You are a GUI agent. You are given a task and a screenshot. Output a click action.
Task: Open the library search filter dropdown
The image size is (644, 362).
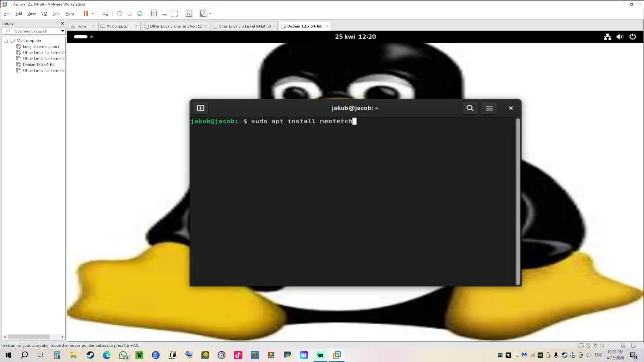(62, 31)
